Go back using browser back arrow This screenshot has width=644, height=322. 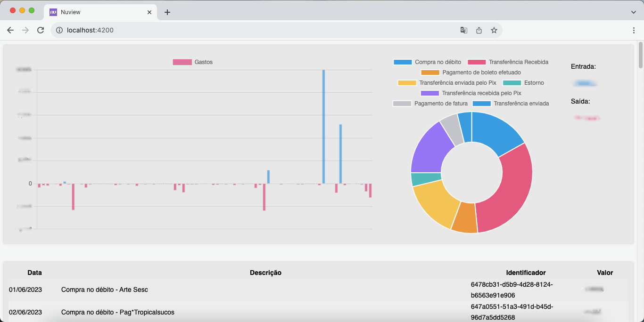(x=10, y=30)
